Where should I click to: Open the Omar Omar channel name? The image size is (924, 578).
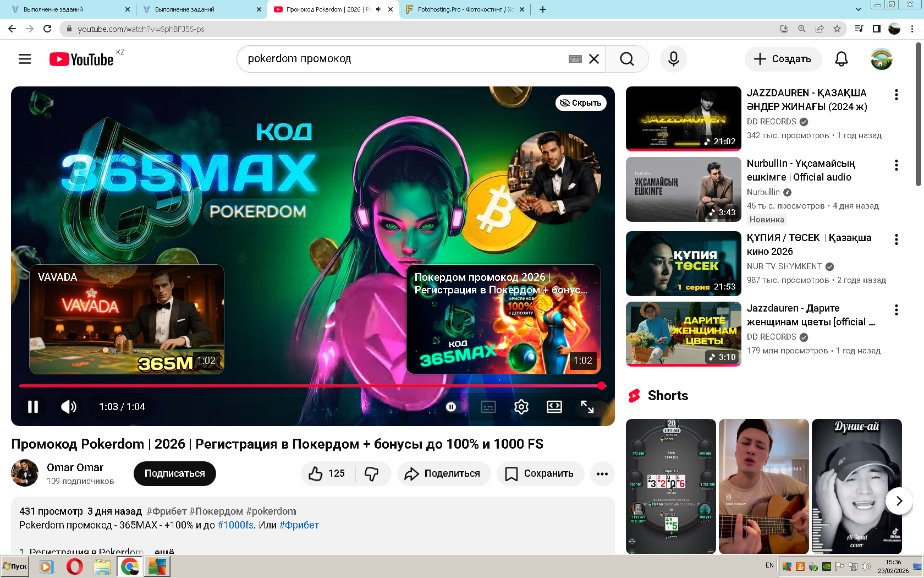coord(75,467)
